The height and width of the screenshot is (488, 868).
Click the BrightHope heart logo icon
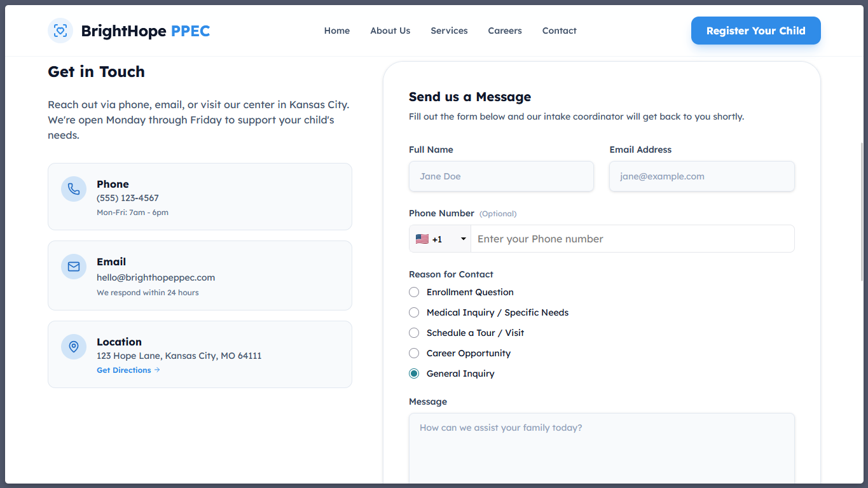tap(60, 31)
